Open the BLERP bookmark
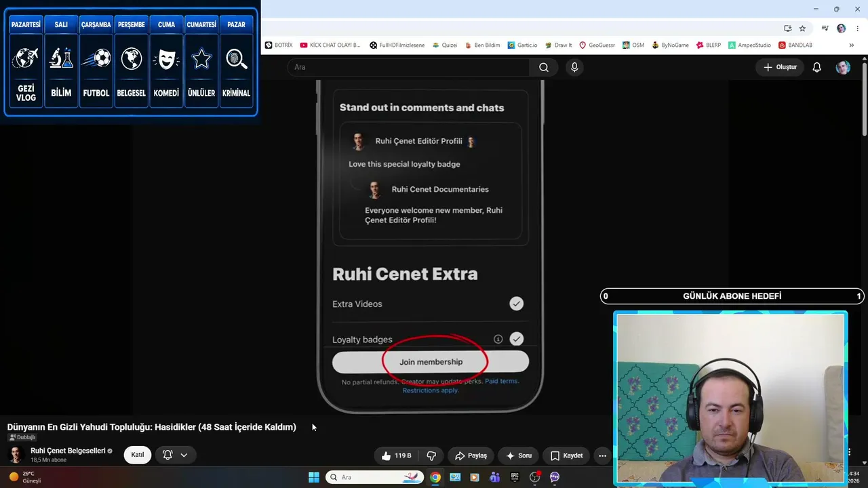868x488 pixels. click(x=709, y=45)
